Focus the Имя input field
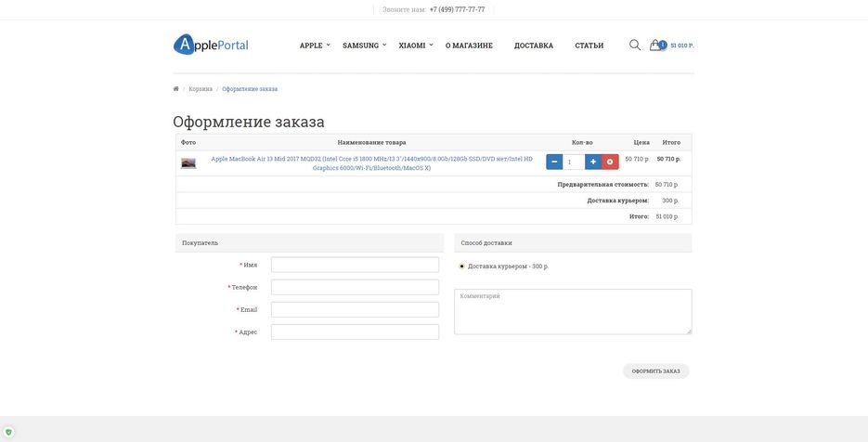The width and height of the screenshot is (868, 442). point(355,265)
